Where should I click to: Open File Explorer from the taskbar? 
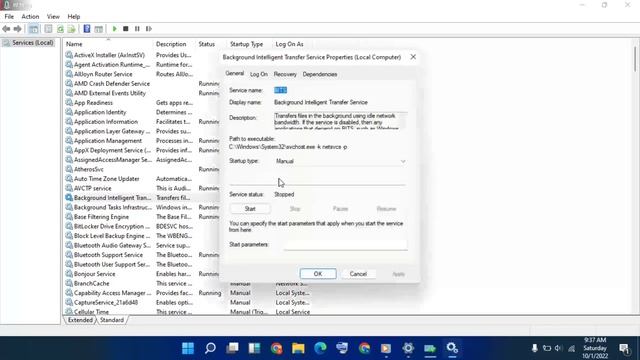click(x=298, y=348)
